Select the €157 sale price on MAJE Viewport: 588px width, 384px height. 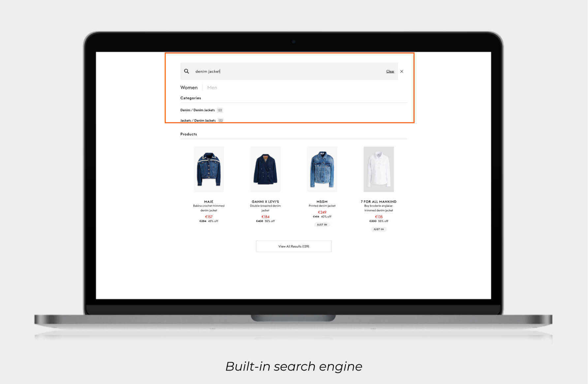pyautogui.click(x=209, y=216)
